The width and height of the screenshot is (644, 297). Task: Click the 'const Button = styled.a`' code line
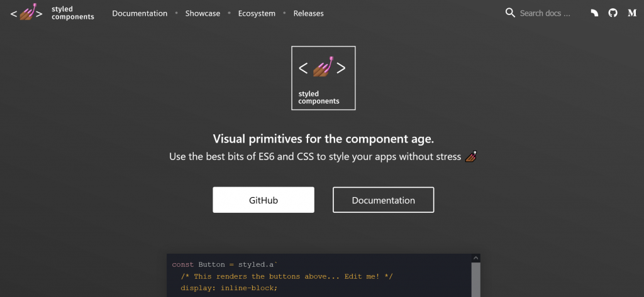point(226,264)
